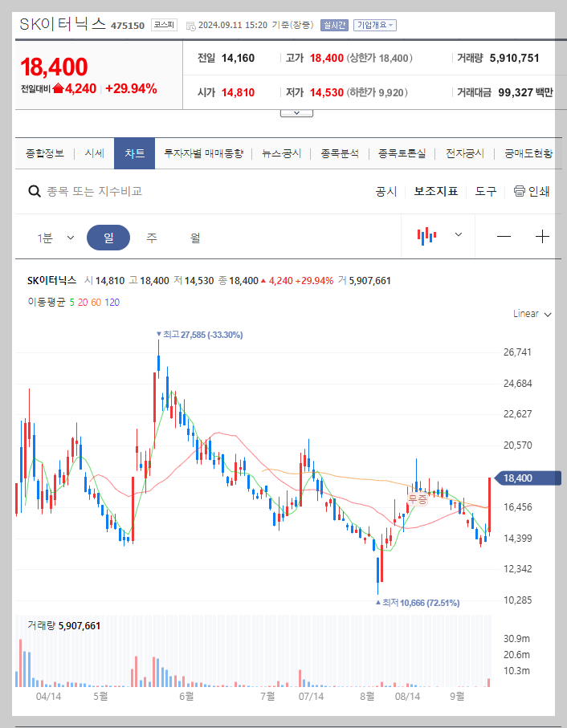This screenshot has width=567, height=728.
Task: Click the 60-day moving average label
Action: coord(96,303)
